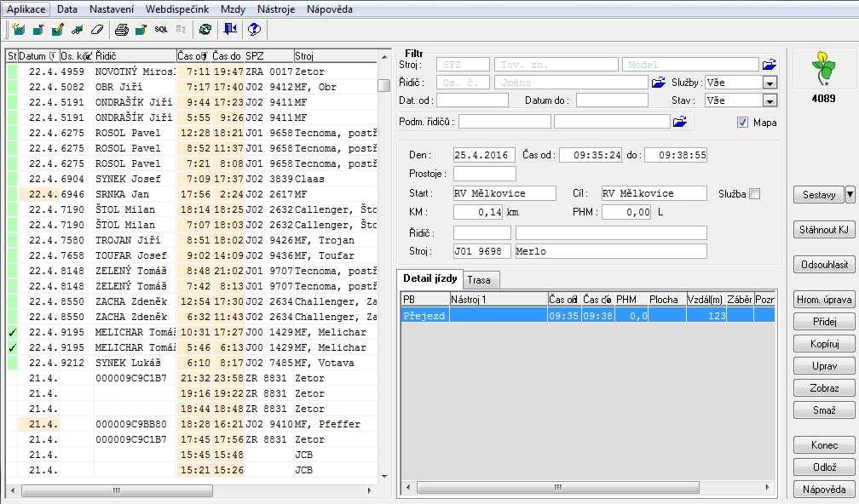Image resolution: width=859 pixels, height=504 pixels.
Task: Click the export icon next to printer
Action: (141, 30)
